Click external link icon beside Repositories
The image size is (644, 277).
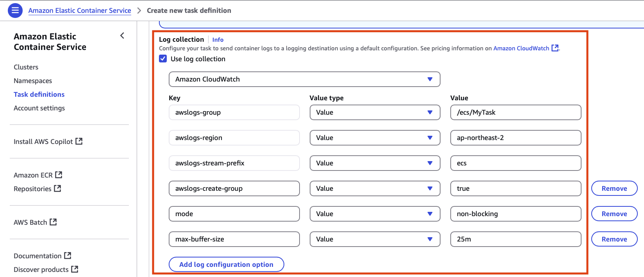point(57,188)
